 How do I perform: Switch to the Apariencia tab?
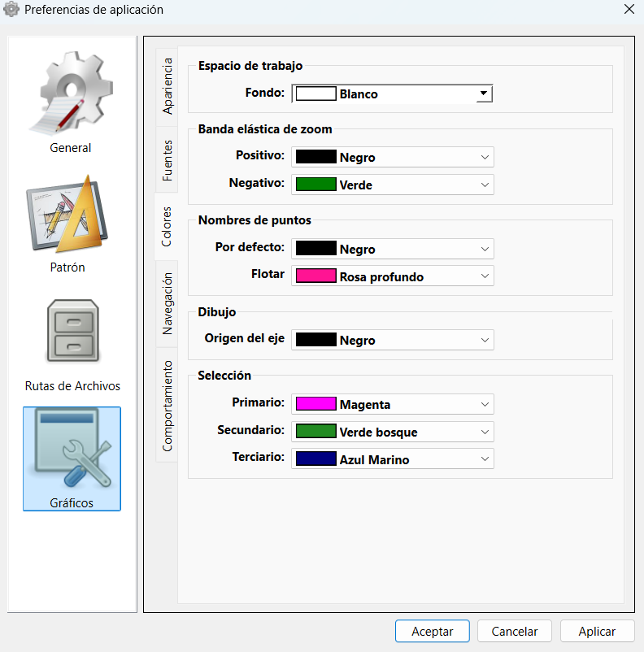(167, 85)
